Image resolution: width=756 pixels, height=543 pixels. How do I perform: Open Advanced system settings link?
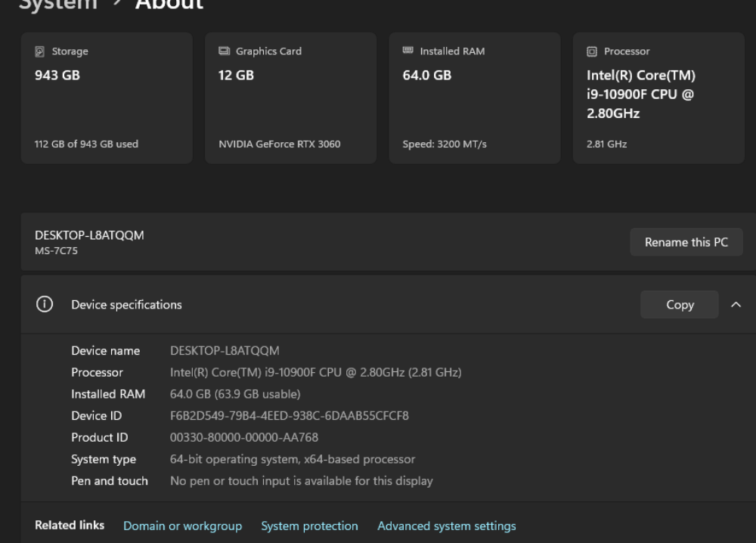coord(447,526)
